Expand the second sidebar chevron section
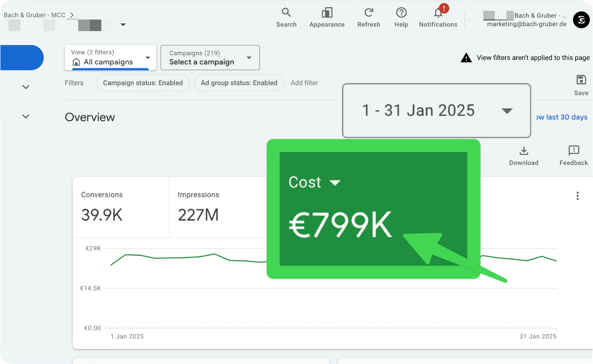 26,116
